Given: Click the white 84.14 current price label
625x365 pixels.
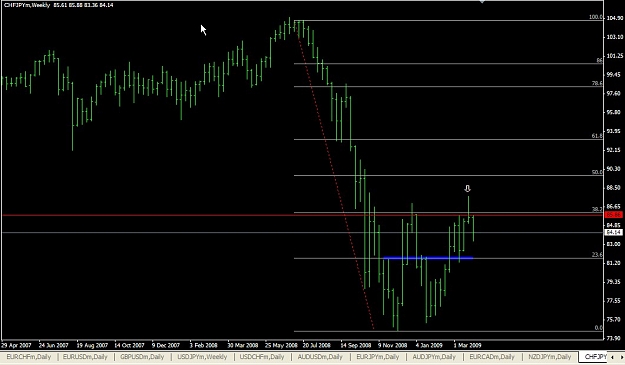Looking at the screenshot, I should pyautogui.click(x=614, y=232).
